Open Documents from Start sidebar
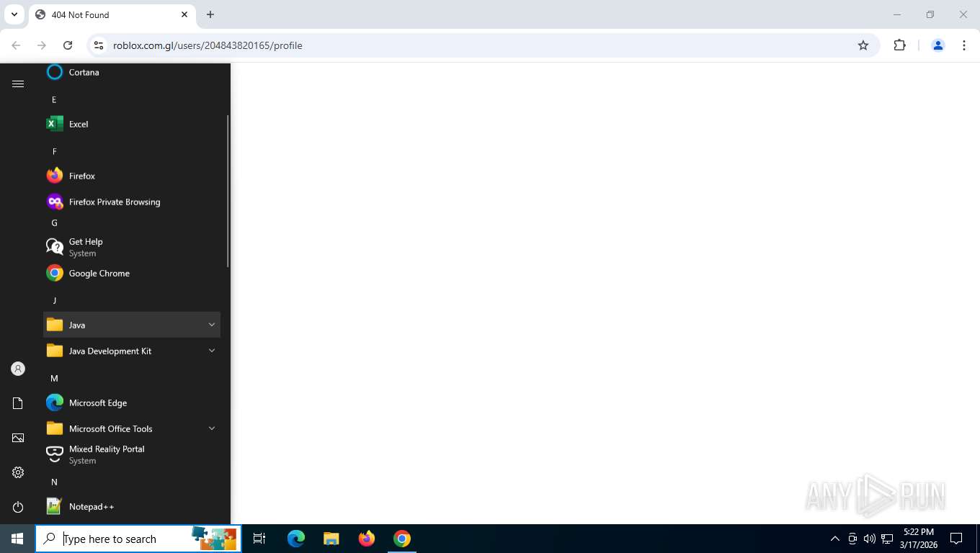This screenshot has height=553, width=980. [x=18, y=403]
